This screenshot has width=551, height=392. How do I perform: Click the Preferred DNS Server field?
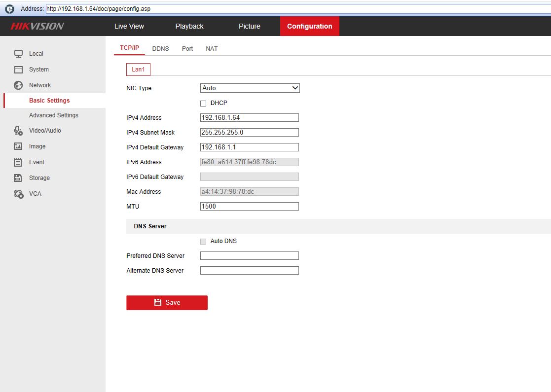click(250, 256)
